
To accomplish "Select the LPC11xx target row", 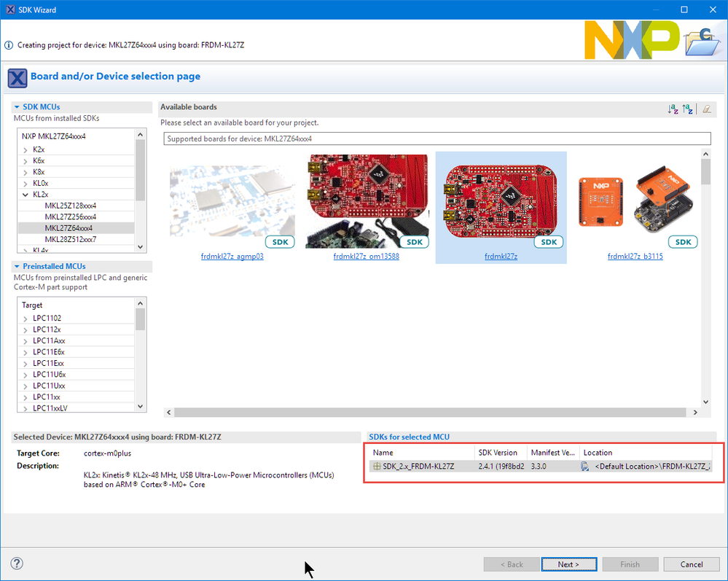I will [47, 397].
